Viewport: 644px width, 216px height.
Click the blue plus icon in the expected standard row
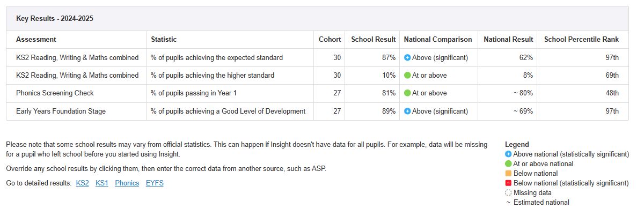click(407, 57)
